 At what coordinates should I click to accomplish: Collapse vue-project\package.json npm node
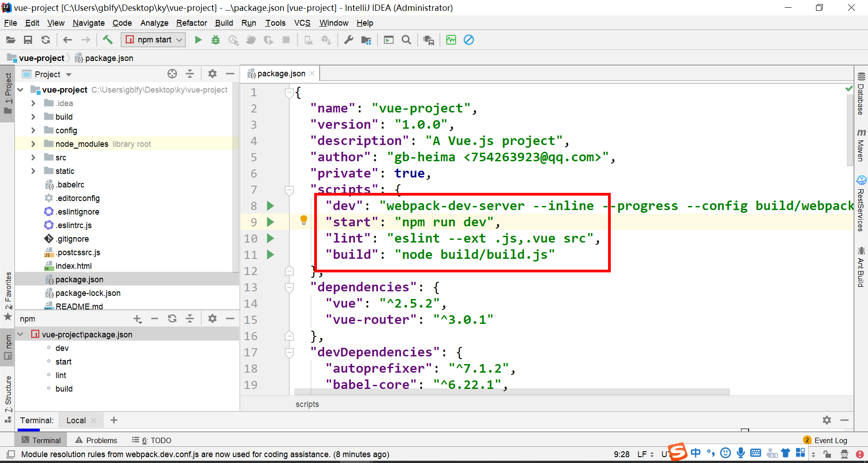coord(20,335)
